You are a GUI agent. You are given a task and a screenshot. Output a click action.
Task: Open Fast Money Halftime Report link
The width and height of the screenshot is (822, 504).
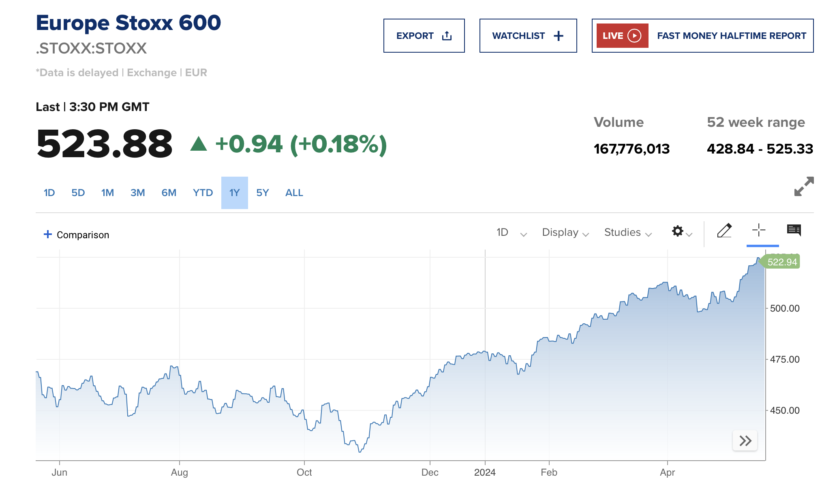(x=731, y=36)
